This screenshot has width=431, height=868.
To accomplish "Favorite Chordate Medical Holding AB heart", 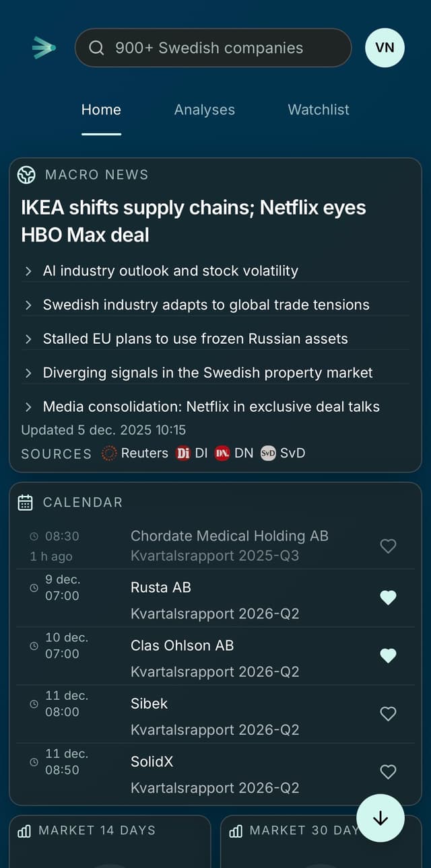I will (x=388, y=546).
